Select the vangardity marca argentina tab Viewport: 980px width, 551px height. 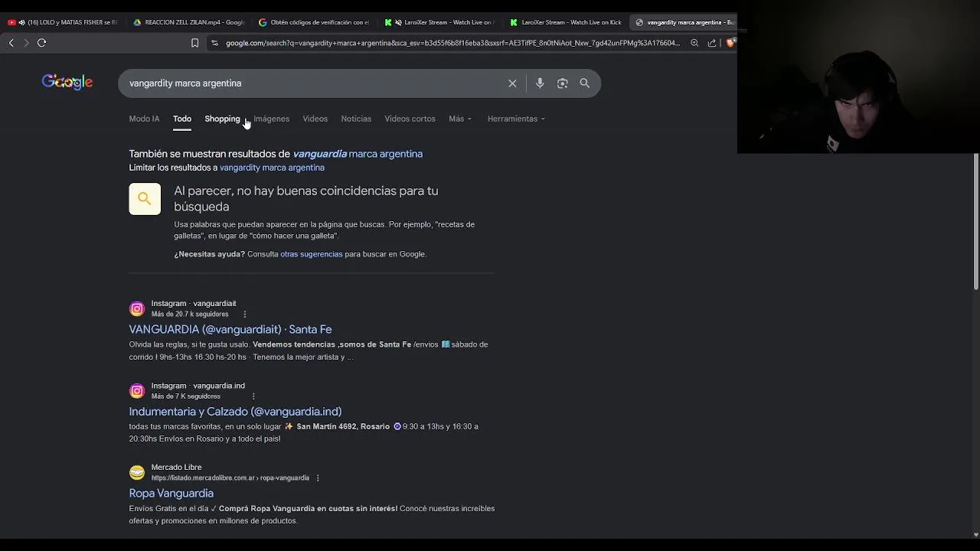[684, 22]
